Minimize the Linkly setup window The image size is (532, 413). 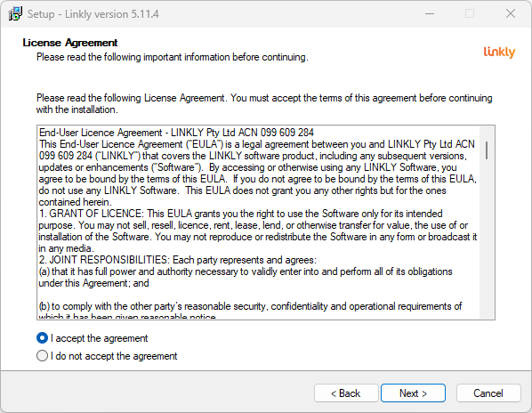(430, 14)
